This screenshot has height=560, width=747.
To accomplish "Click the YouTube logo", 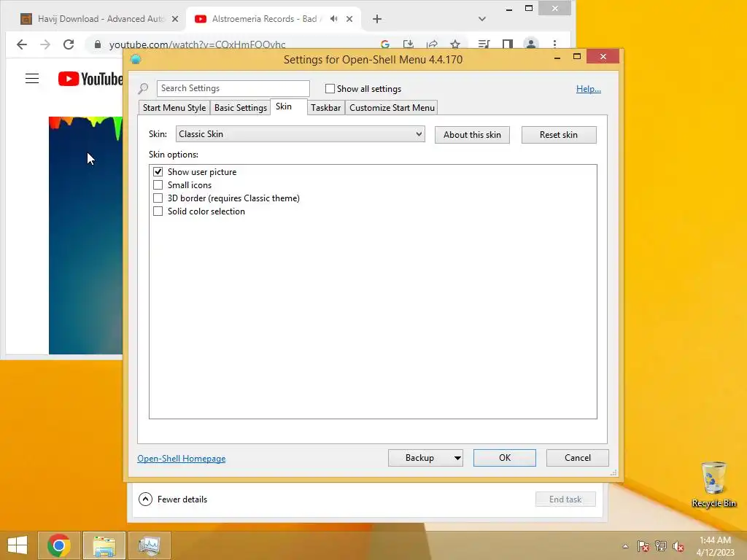I will click(x=90, y=79).
